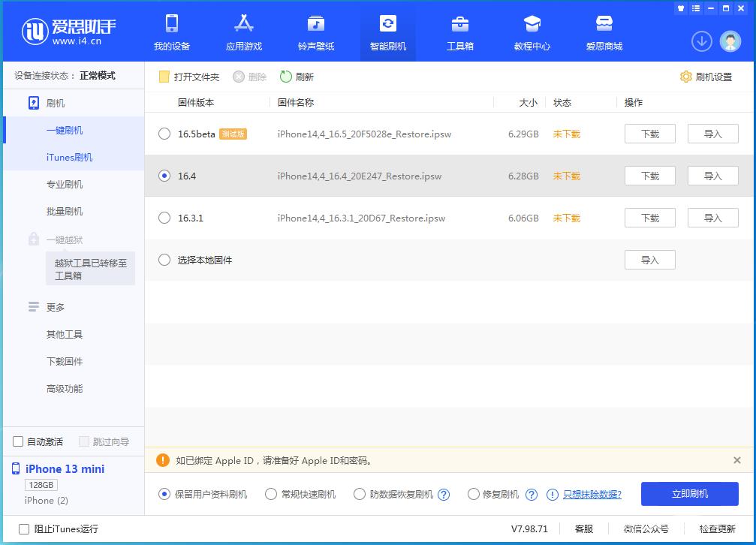Open 刷机设置 flash settings gear
The image size is (756, 545).
click(705, 76)
